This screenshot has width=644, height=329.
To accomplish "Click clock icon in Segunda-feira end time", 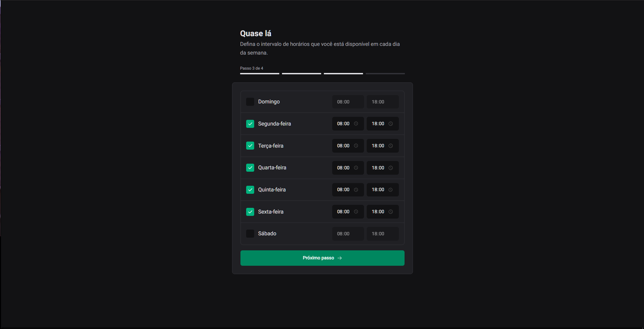I will click(x=390, y=124).
